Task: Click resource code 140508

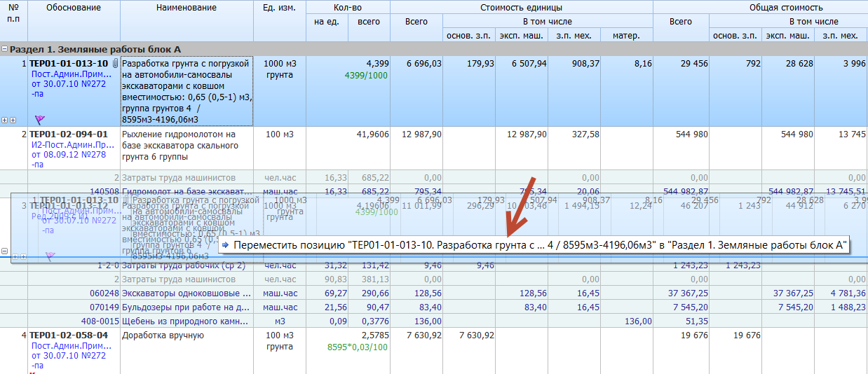Action: tap(105, 191)
